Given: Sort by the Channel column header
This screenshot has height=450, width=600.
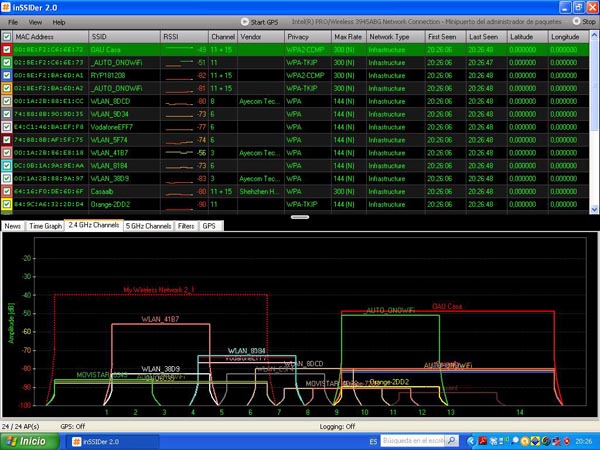Looking at the screenshot, I should tap(223, 37).
